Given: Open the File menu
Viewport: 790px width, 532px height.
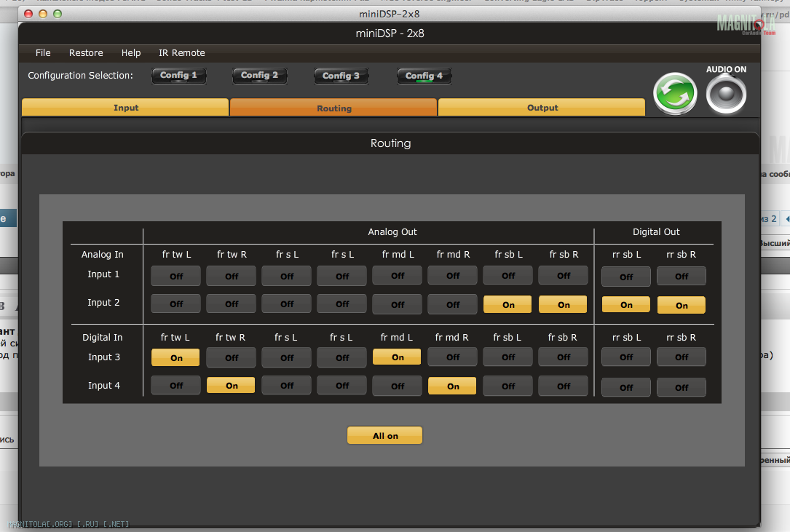Looking at the screenshot, I should tap(43, 53).
